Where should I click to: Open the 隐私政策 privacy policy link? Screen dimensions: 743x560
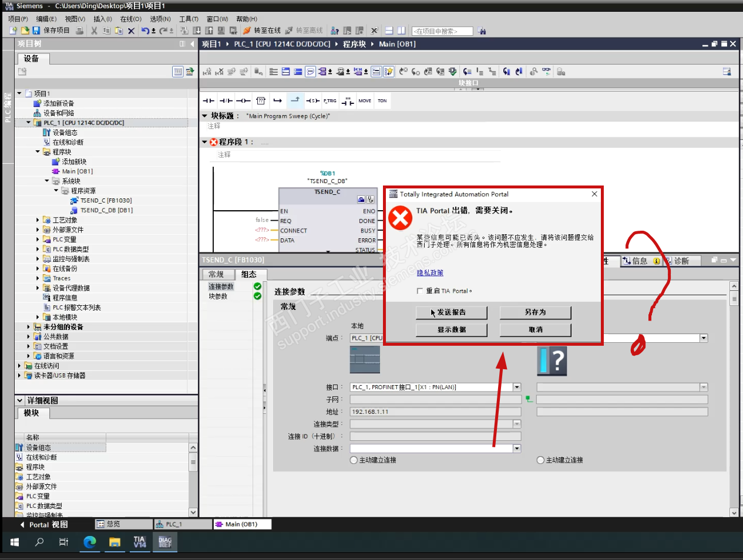click(x=430, y=273)
